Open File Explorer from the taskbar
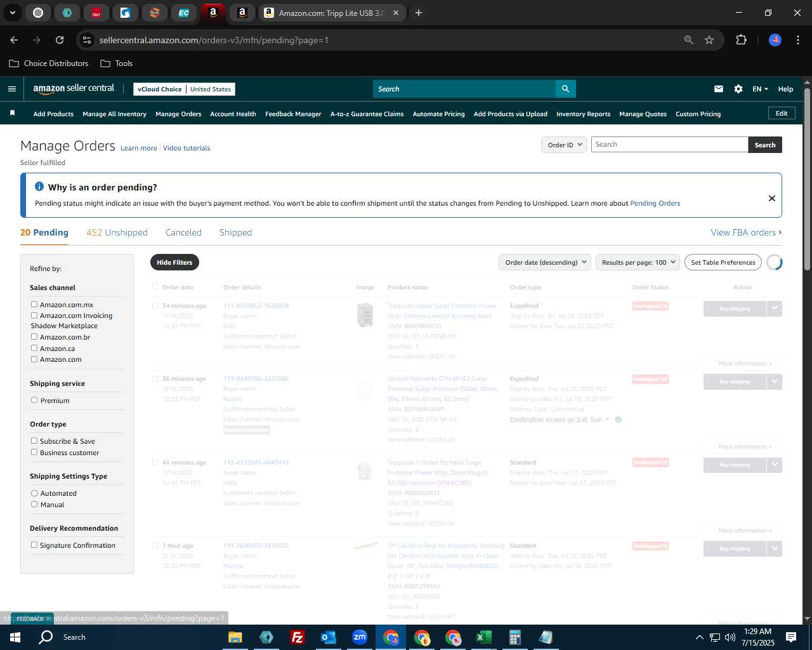The width and height of the screenshot is (812, 650). coord(235,637)
